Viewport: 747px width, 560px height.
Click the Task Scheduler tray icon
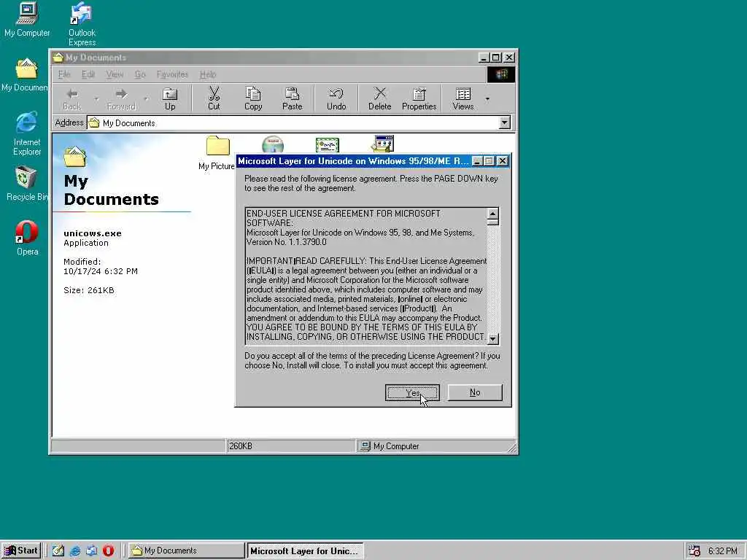pos(694,551)
